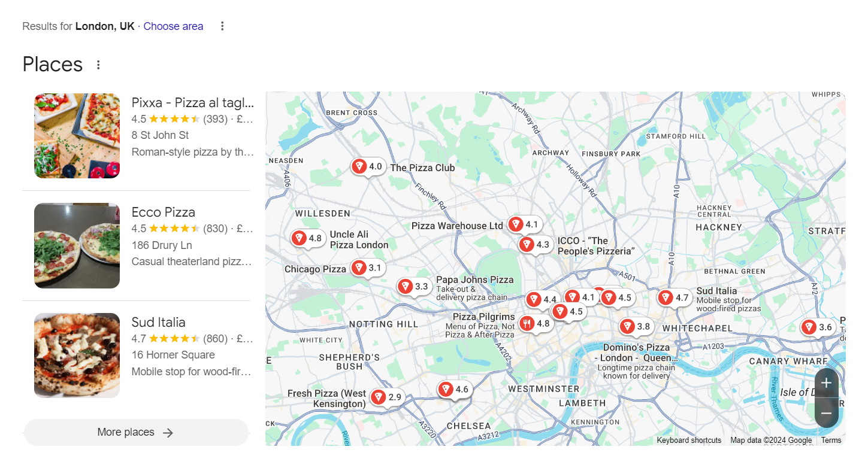Click Uncle Ali Pizza London pin rated 4.8
Screen dimensions: 868x474
308,238
